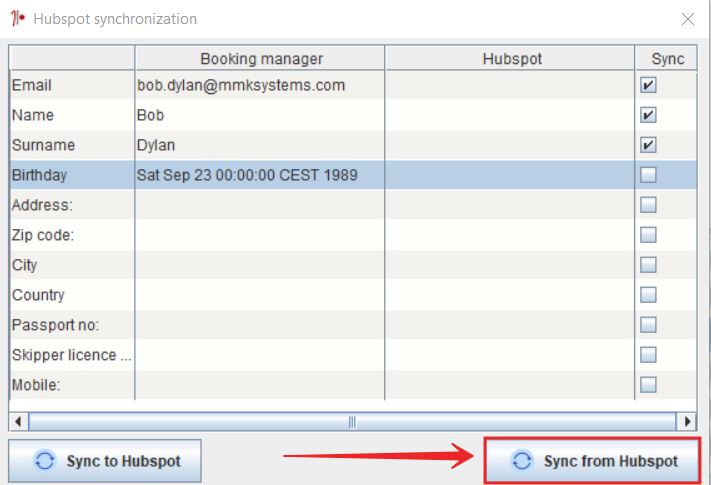The width and height of the screenshot is (711, 485).
Task: Tick the Zip code sync checkbox
Action: (x=648, y=235)
